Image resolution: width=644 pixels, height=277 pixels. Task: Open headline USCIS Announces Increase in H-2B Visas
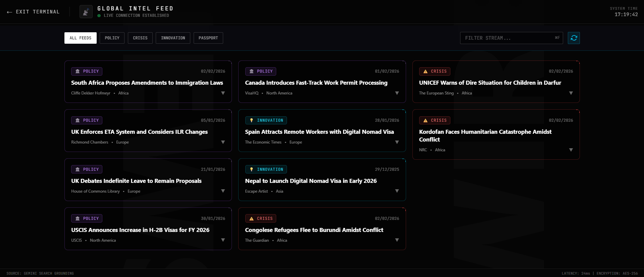click(x=140, y=230)
